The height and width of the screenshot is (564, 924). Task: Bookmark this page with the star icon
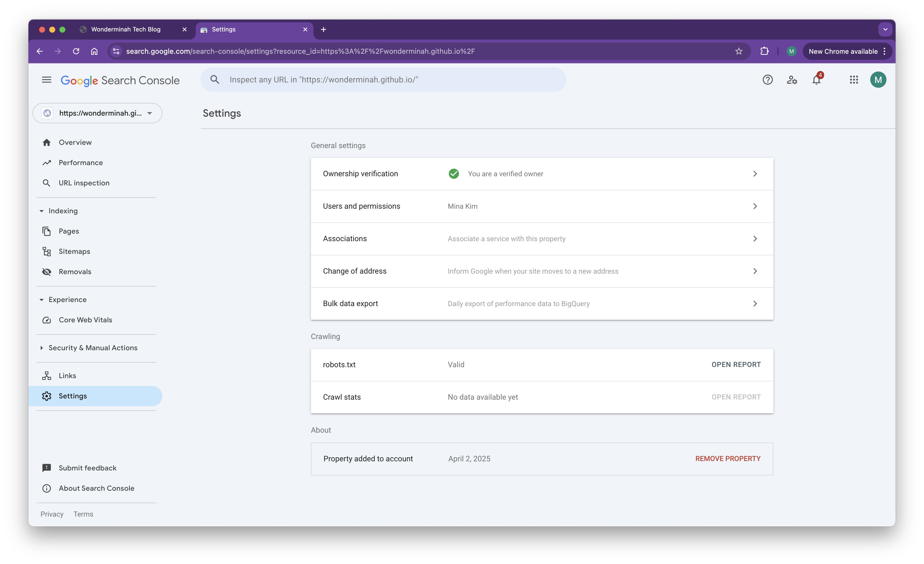(x=738, y=51)
